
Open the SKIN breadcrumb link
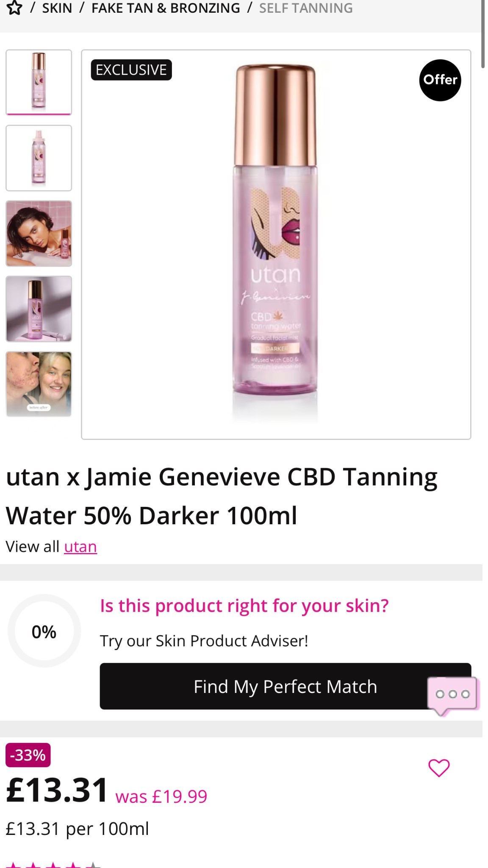pyautogui.click(x=57, y=8)
